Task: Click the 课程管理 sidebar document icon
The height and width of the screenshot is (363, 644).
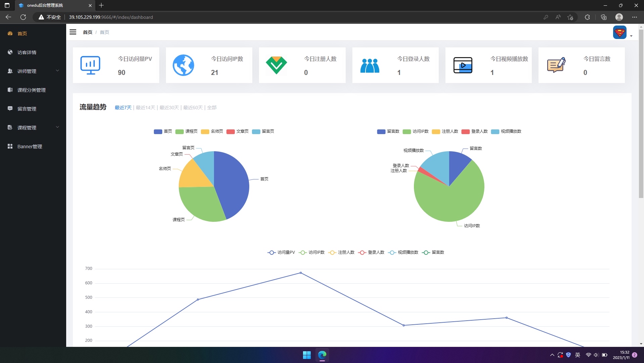Action: tap(10, 127)
